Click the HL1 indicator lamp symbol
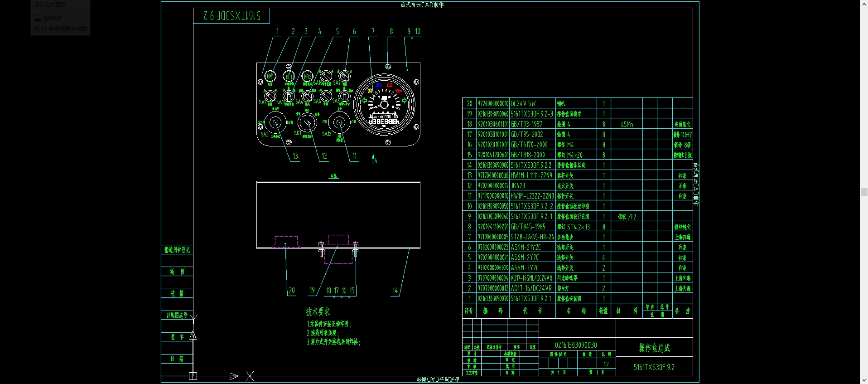The width and height of the screenshot is (868, 384). 289,76
